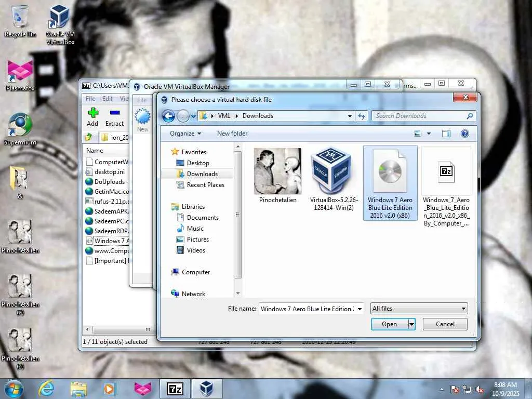Image resolution: width=532 pixels, height=399 pixels.
Task: Open the view options dropdown arrow
Action: pyautogui.click(x=429, y=134)
